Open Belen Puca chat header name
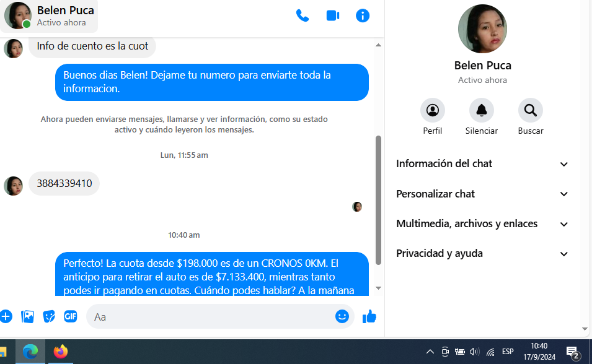This screenshot has height=364, width=592. click(x=65, y=10)
